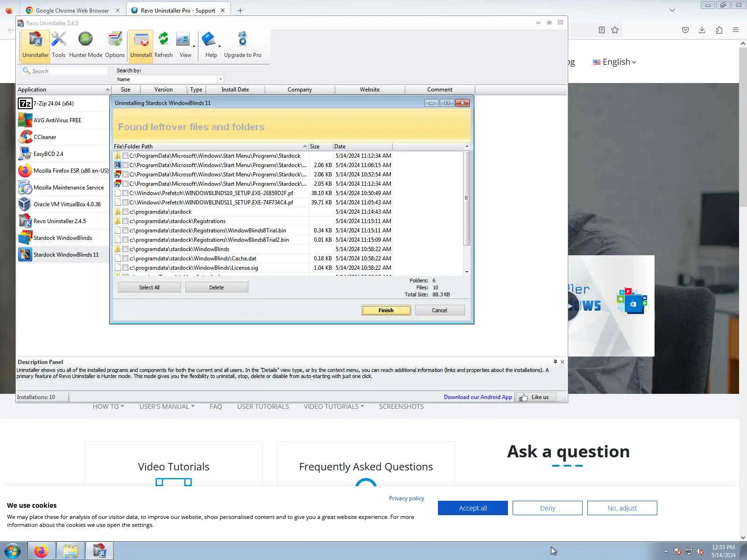Show hidden system tray icons
The height and width of the screenshot is (560, 747).
[666, 552]
